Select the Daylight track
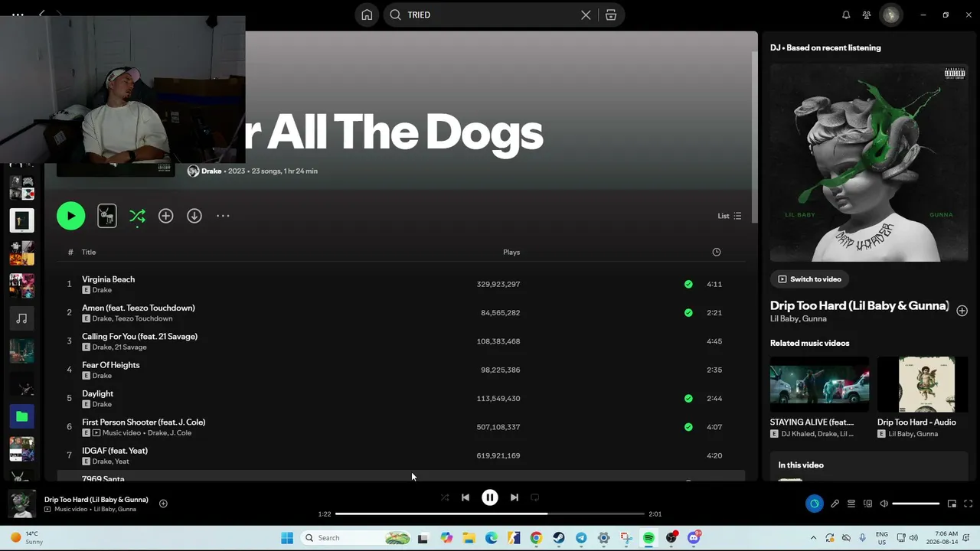This screenshot has height=551, width=980. pos(97,393)
